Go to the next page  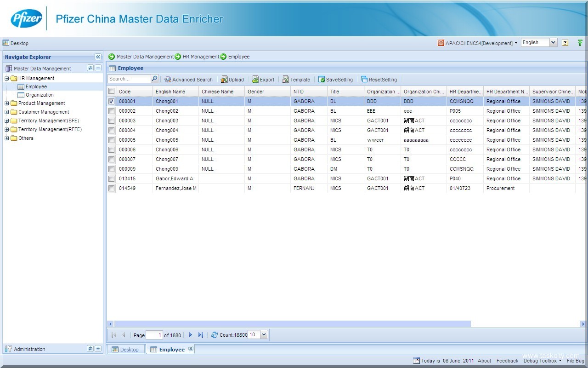pos(191,335)
